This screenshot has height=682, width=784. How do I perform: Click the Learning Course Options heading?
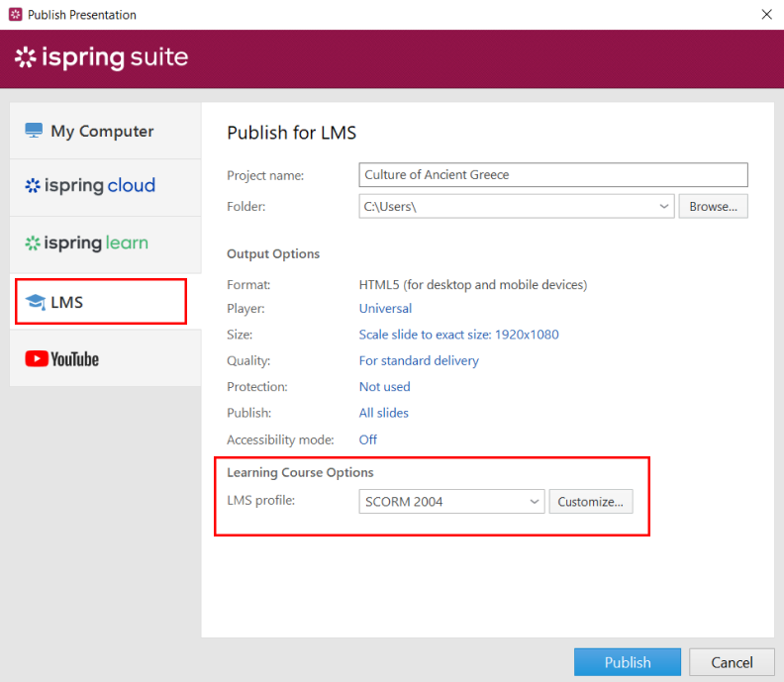300,472
